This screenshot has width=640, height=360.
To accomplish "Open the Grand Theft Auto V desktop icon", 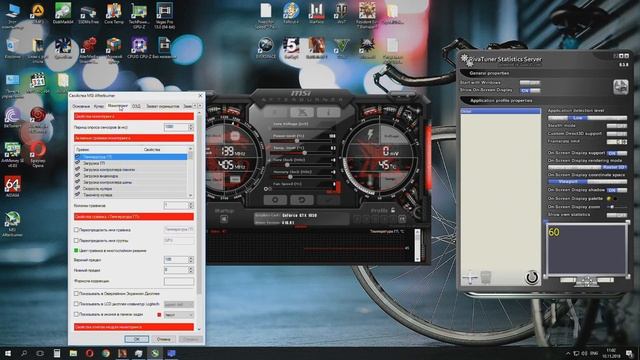I will 341,48.
